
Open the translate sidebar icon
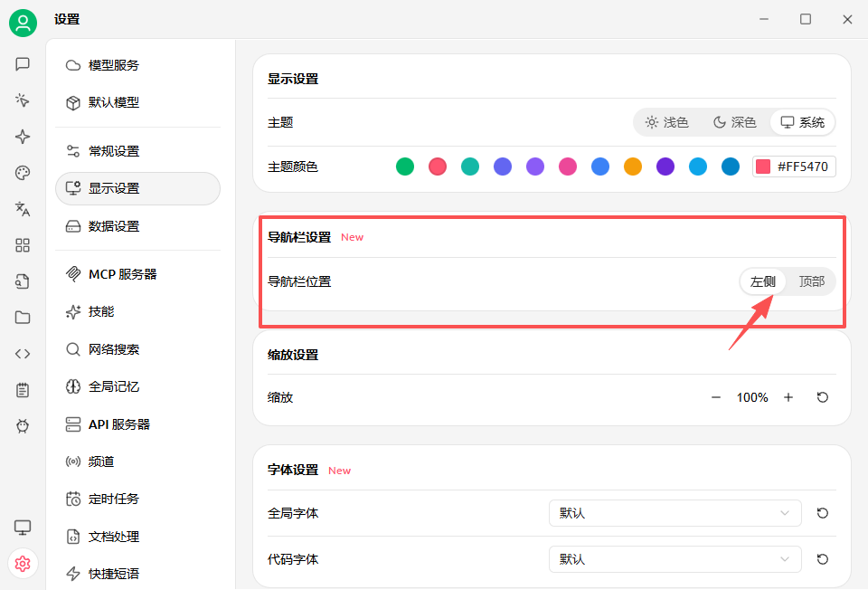click(x=23, y=209)
